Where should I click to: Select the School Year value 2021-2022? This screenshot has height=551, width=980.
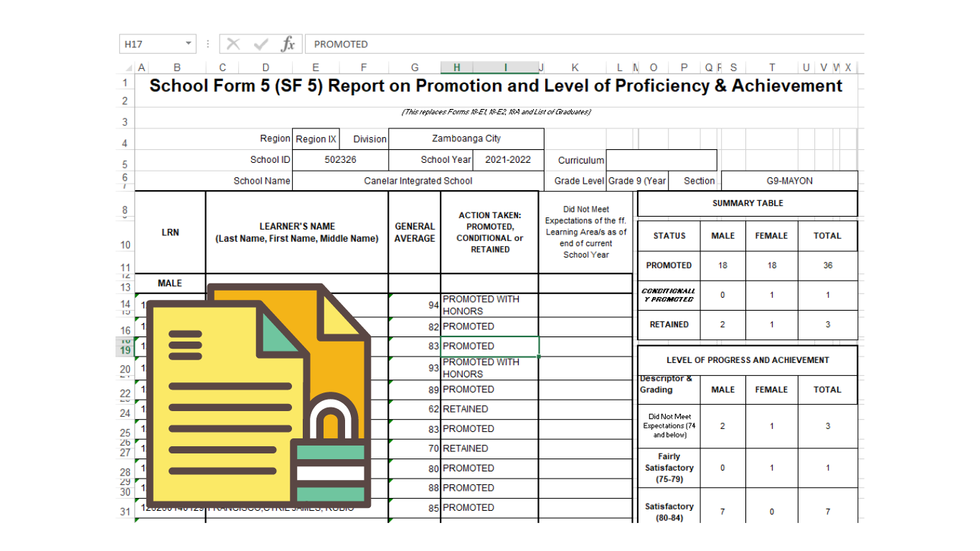click(x=508, y=160)
